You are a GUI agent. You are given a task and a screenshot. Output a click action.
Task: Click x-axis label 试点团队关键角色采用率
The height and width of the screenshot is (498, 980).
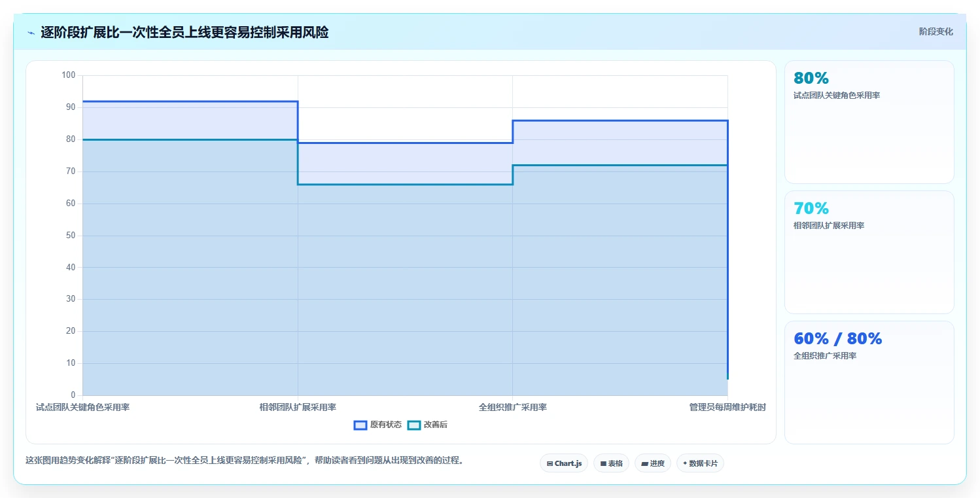point(82,407)
